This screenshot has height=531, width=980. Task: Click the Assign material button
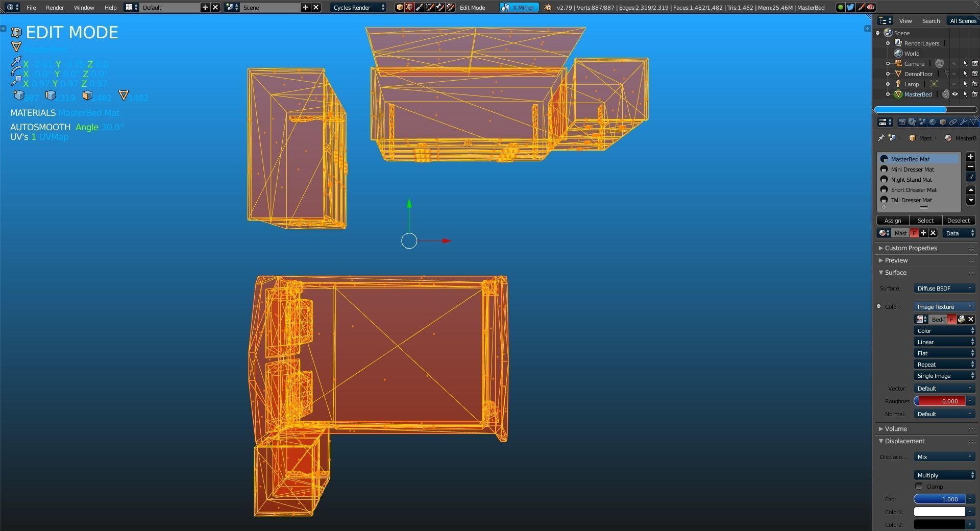click(x=893, y=220)
